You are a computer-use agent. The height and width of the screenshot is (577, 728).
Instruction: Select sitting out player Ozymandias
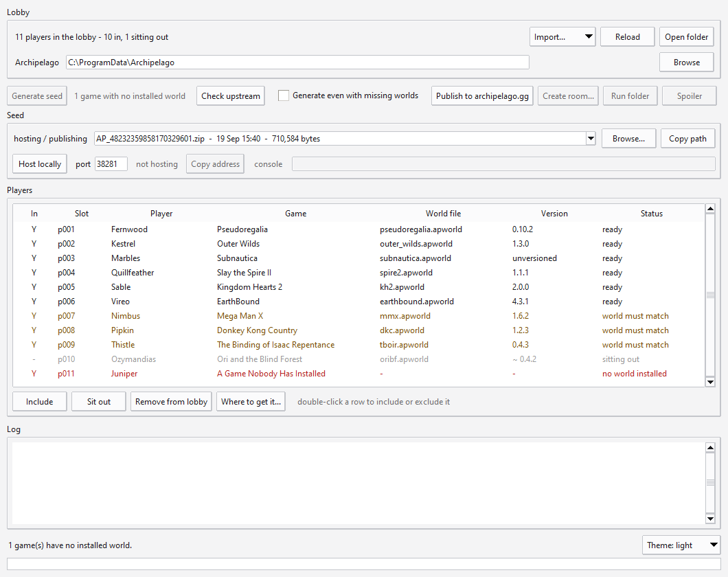tap(359, 359)
